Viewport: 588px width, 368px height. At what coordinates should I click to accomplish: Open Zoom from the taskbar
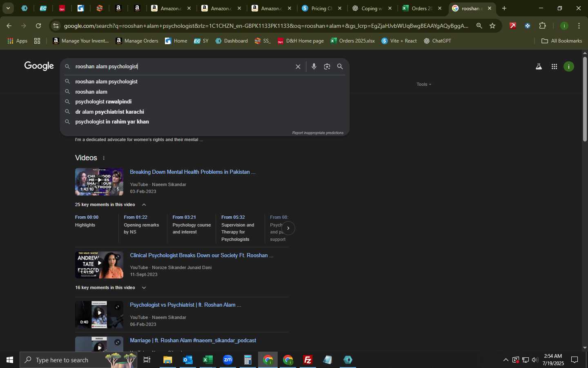(x=228, y=360)
